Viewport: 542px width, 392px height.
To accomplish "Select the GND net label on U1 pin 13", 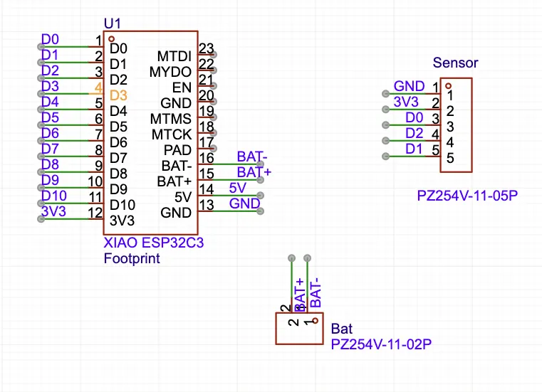I will [x=244, y=203].
